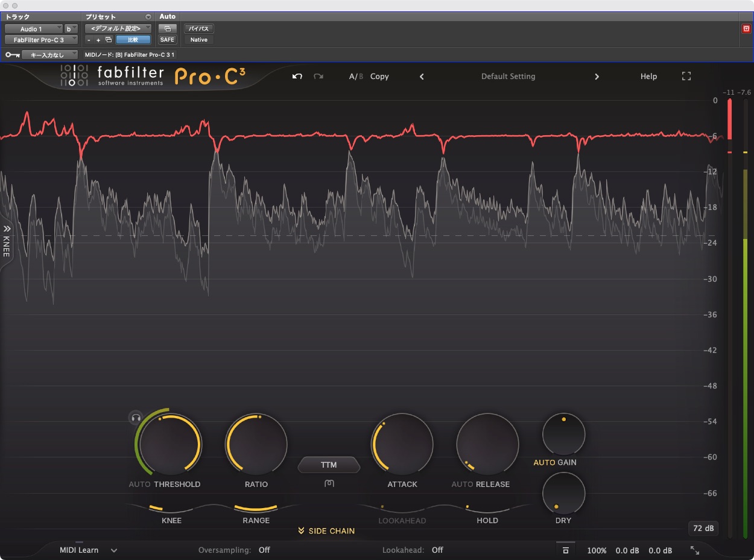Click the redo arrow icon
The height and width of the screenshot is (560, 754).
[318, 77]
